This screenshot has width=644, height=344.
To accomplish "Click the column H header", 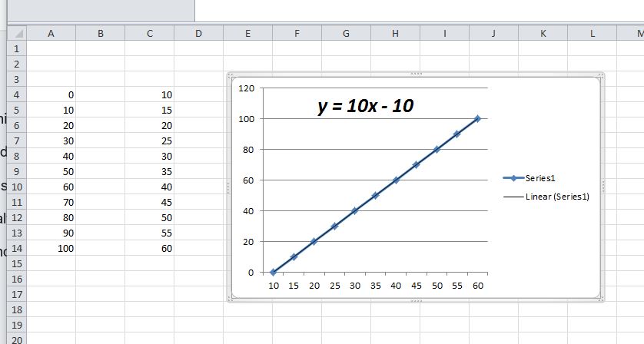I will [x=395, y=34].
